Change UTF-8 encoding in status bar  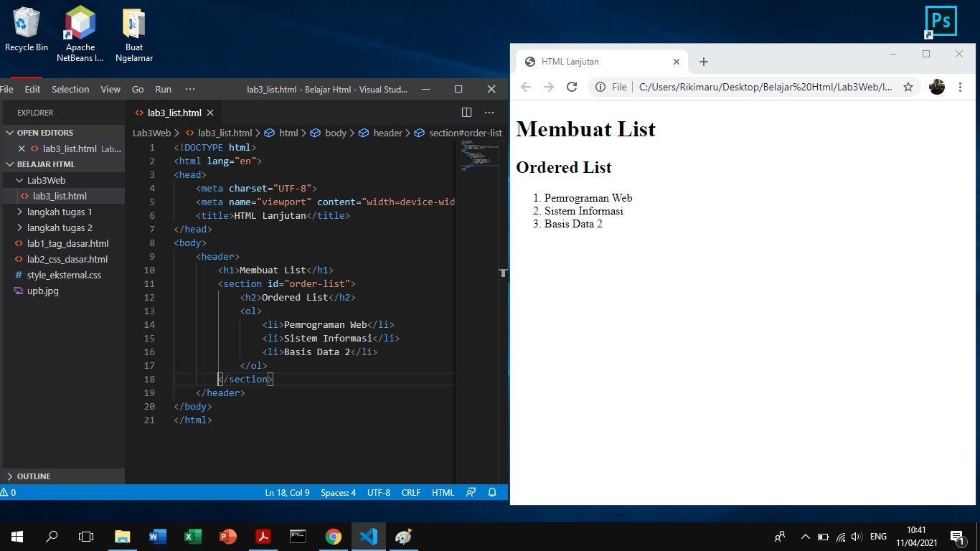pyautogui.click(x=379, y=493)
